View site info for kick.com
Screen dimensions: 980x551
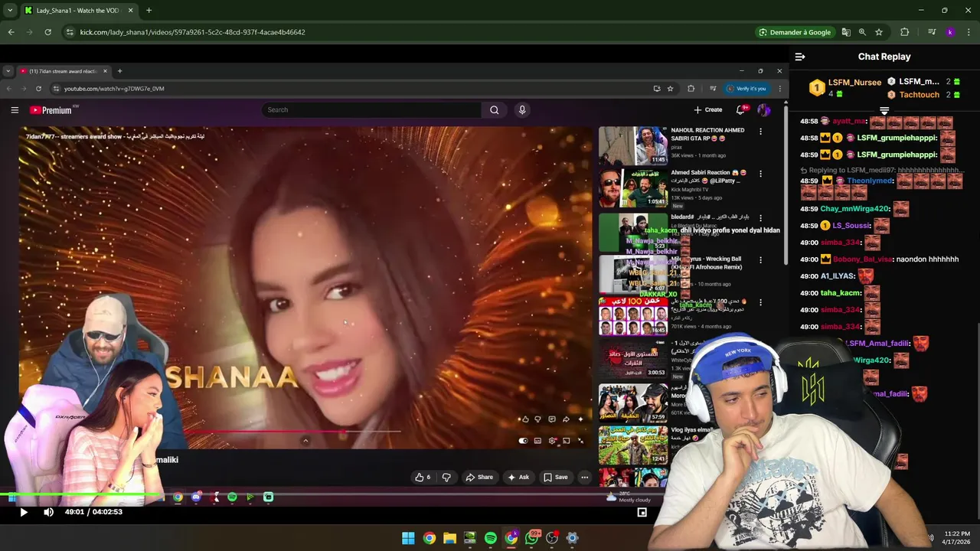(x=70, y=32)
